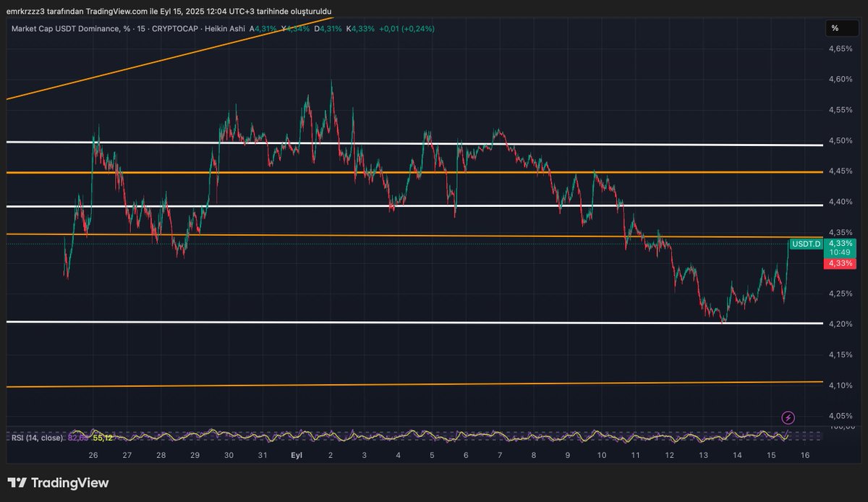
Task: Click the +0,01 (+0,24%) change value
Action: pos(407,28)
